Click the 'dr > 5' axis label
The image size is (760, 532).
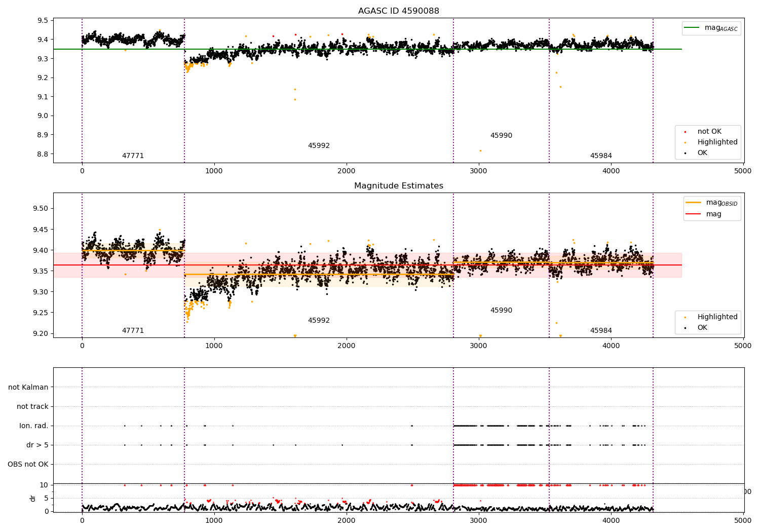(x=37, y=445)
